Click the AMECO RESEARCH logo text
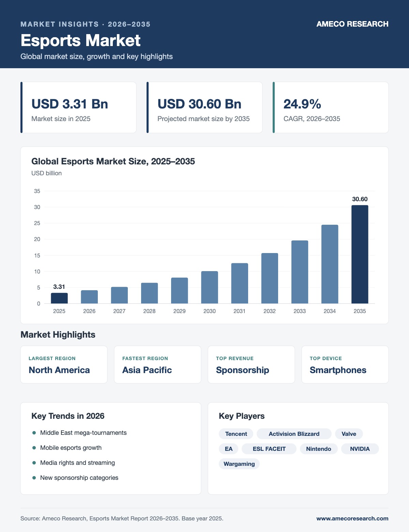Viewport: 409px width, 532px height. (x=352, y=24)
